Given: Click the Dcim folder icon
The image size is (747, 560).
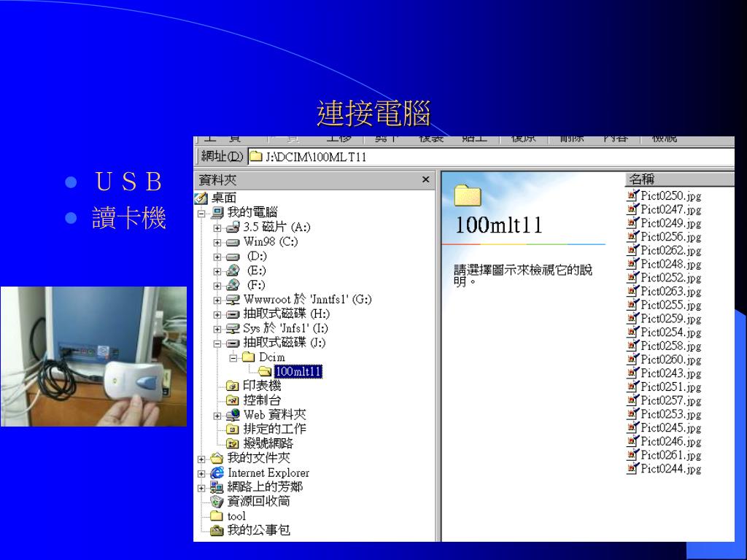Looking at the screenshot, I should point(248,357).
